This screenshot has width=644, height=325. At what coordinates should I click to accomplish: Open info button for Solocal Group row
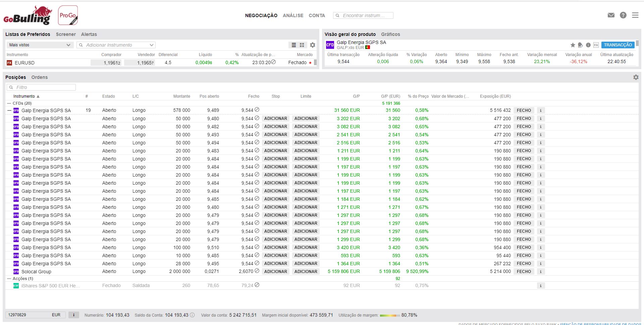coord(540,272)
